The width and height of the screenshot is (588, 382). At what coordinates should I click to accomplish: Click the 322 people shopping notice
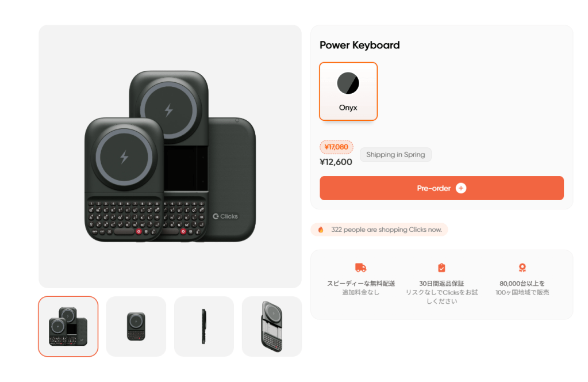pyautogui.click(x=379, y=230)
